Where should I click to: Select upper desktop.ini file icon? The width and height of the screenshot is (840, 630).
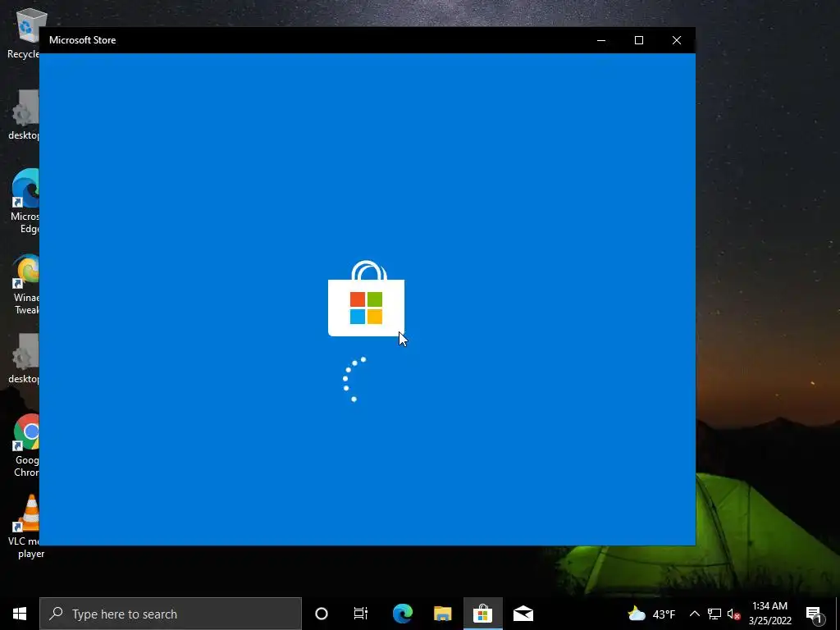24,115
